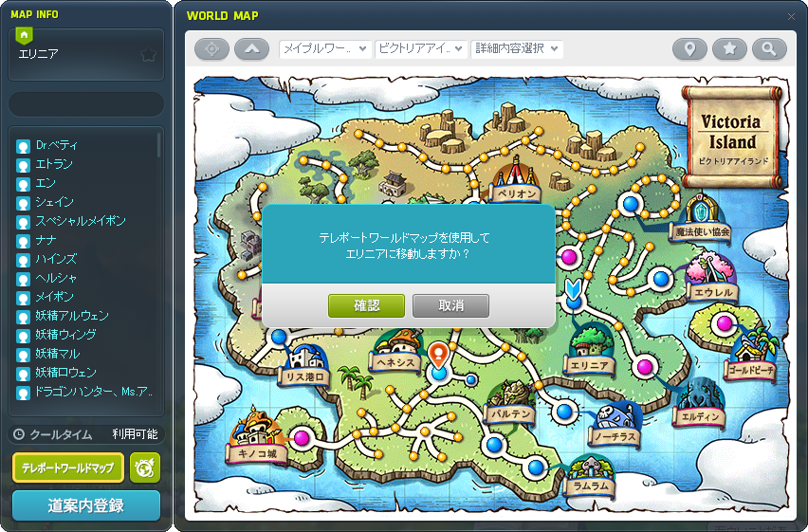Image resolution: width=808 pixels, height=532 pixels.
Task: Go up one map level arrow button
Action: tap(251, 49)
